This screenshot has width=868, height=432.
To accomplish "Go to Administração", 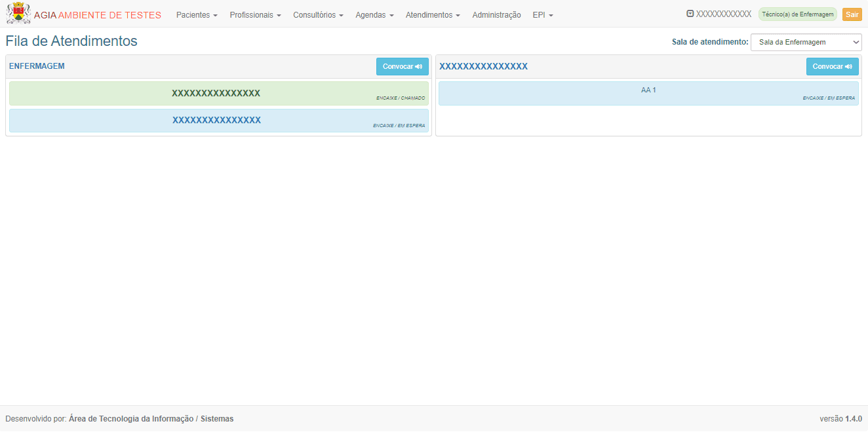I will [x=496, y=15].
